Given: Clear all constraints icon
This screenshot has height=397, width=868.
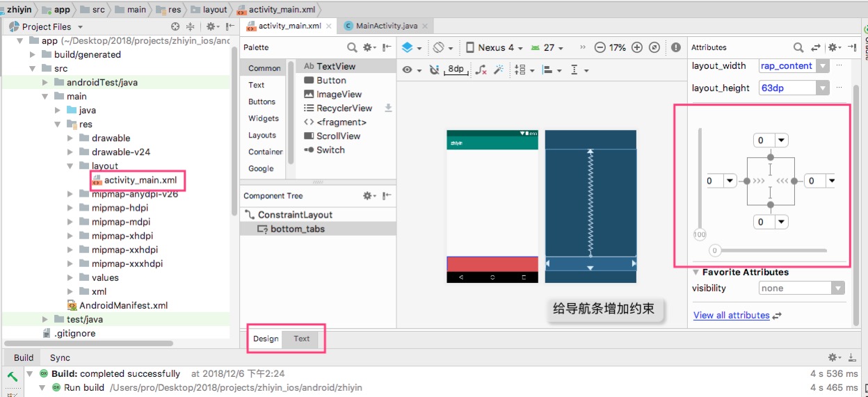Looking at the screenshot, I should [481, 70].
